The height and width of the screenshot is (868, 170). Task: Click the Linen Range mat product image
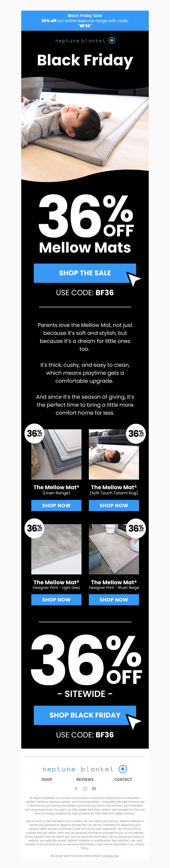coord(56,454)
